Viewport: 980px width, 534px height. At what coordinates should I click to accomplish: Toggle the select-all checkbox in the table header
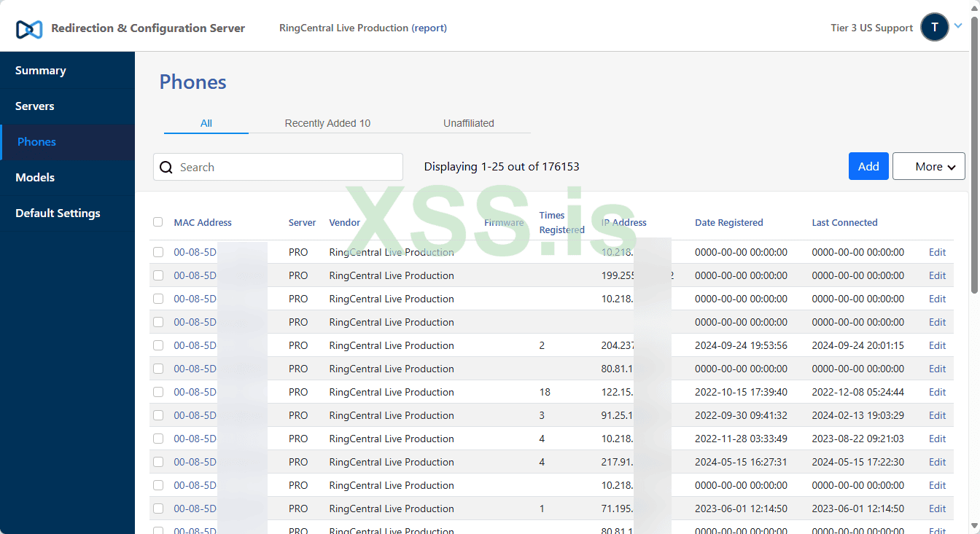(158, 222)
